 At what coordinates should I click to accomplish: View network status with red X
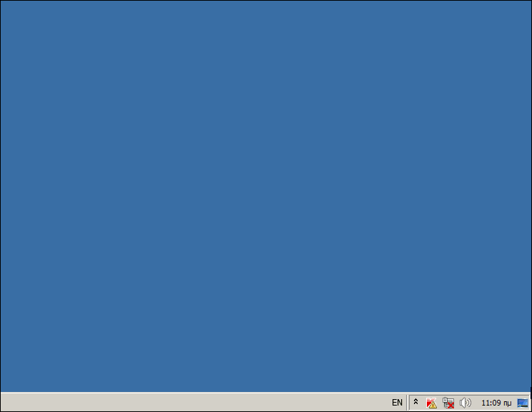(x=449, y=404)
